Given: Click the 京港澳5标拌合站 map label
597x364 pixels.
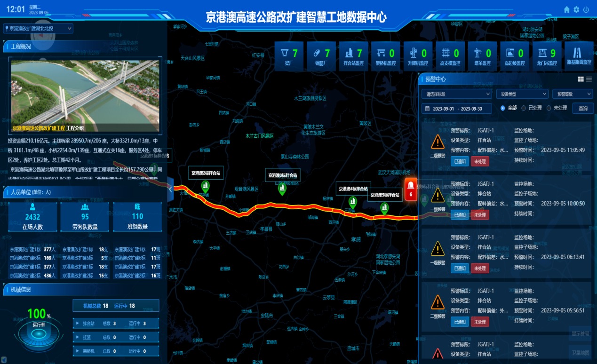Looking at the screenshot, I should (385, 195).
